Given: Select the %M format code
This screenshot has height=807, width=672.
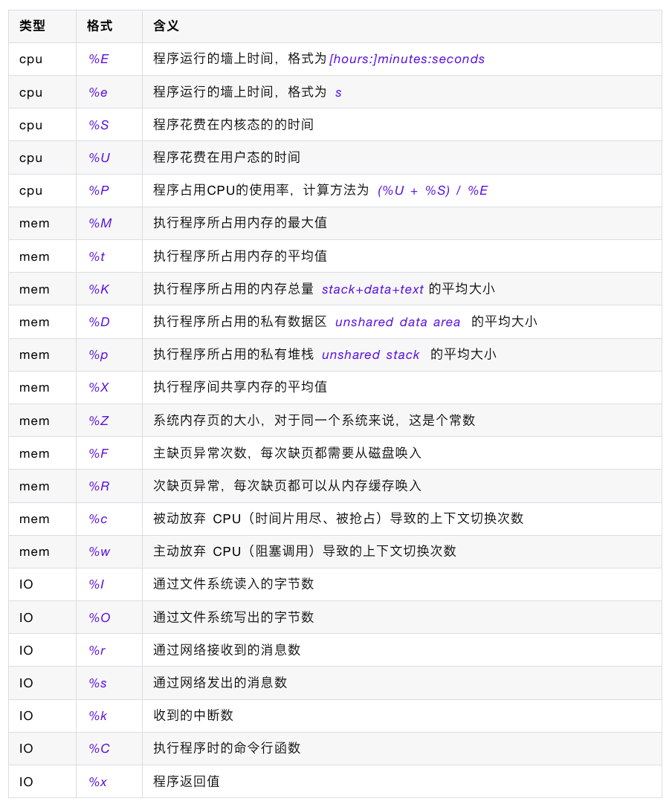Looking at the screenshot, I should coord(100,223).
